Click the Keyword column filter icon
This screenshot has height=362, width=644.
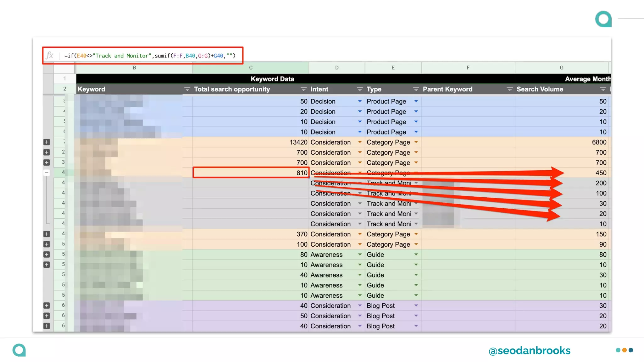pyautogui.click(x=187, y=90)
